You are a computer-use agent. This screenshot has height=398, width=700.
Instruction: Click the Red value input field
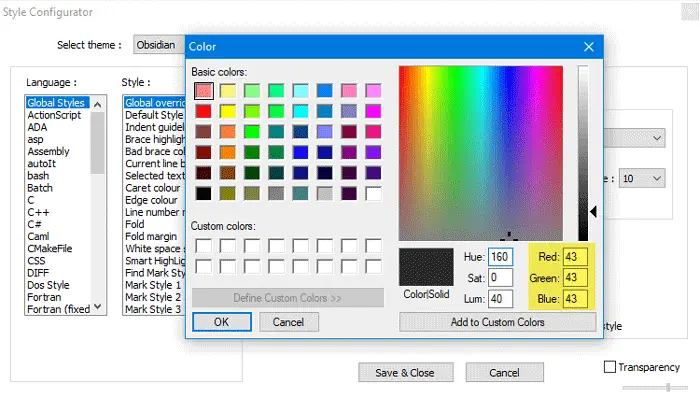[x=575, y=257]
